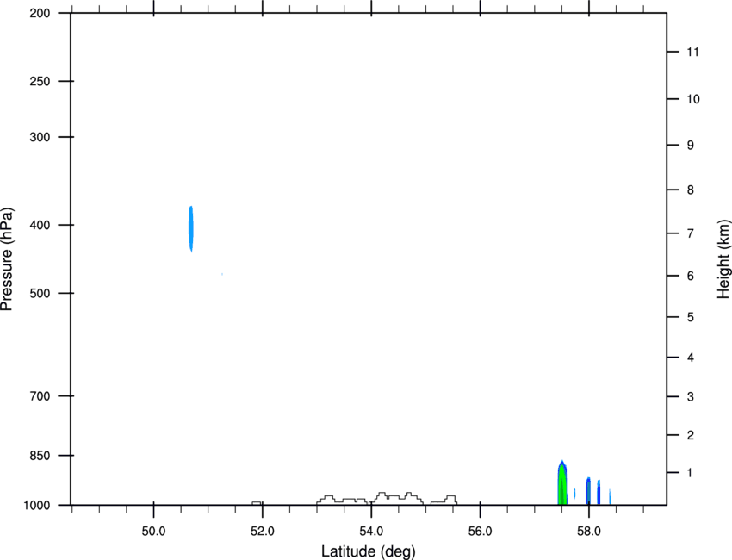Click the 6 km height label
Screen dimensions: 732x560
691,276
